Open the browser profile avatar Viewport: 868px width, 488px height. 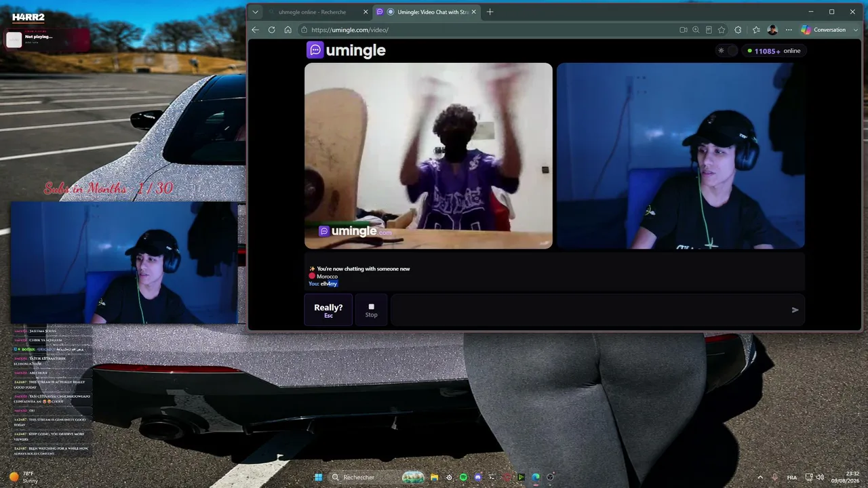(x=772, y=30)
